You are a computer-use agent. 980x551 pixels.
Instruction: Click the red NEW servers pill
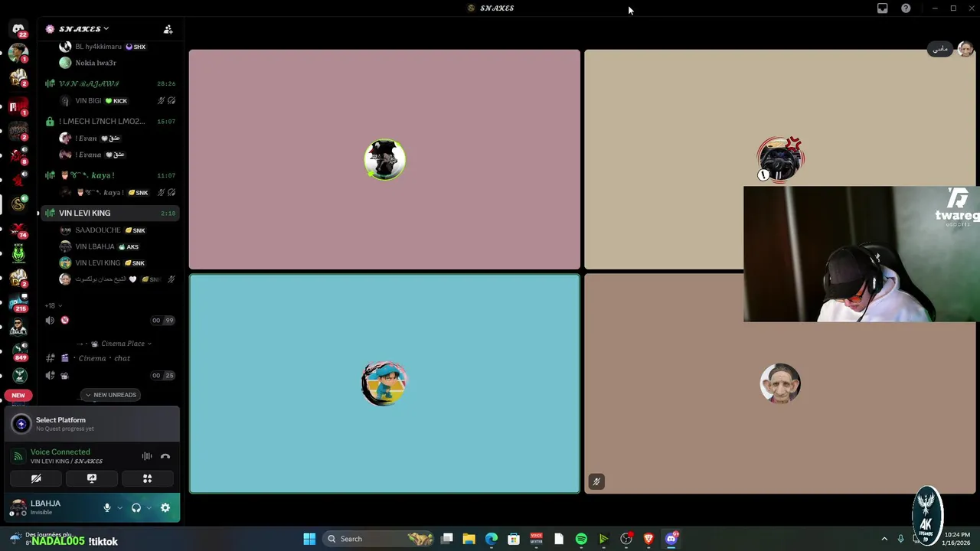coord(18,396)
